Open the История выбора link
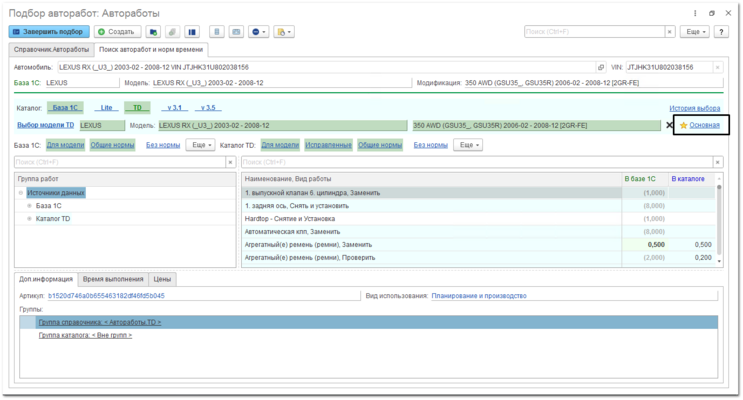 [x=694, y=108]
